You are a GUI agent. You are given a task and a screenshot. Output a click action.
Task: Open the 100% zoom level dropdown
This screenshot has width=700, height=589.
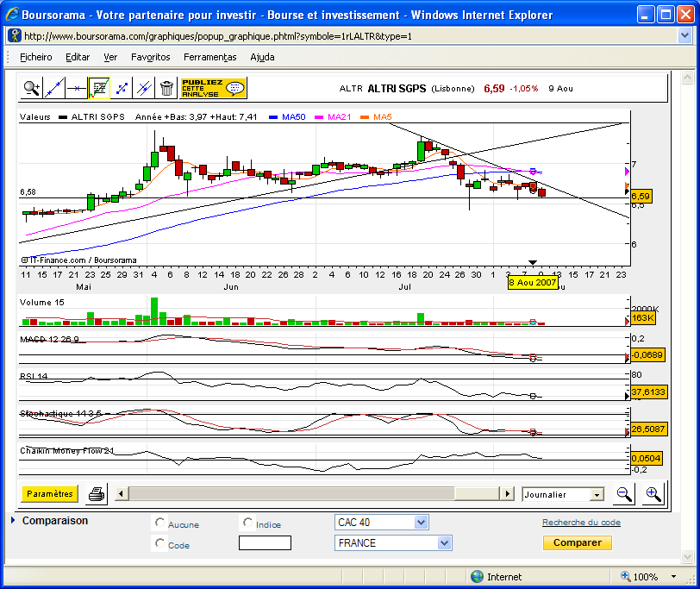pos(673,577)
